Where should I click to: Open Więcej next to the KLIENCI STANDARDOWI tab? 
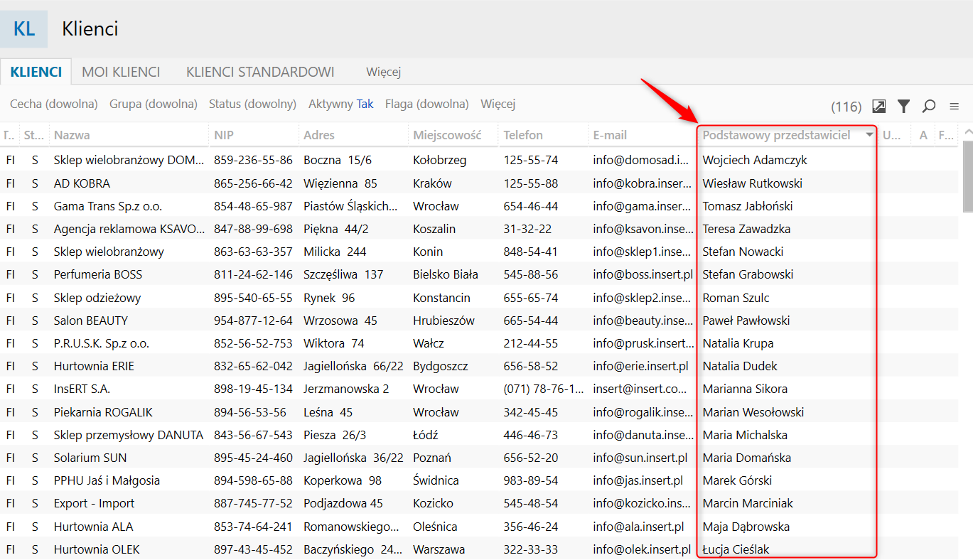tap(384, 72)
